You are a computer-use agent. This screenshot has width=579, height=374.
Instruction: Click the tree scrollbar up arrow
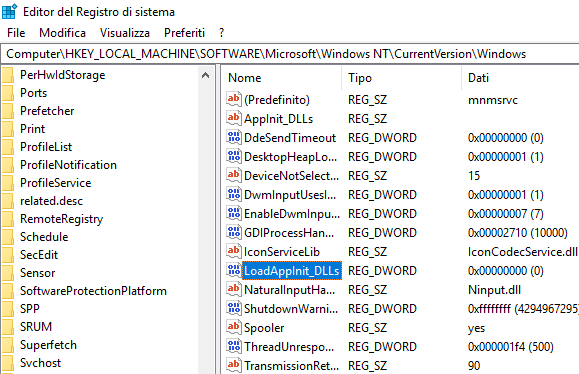[205, 76]
